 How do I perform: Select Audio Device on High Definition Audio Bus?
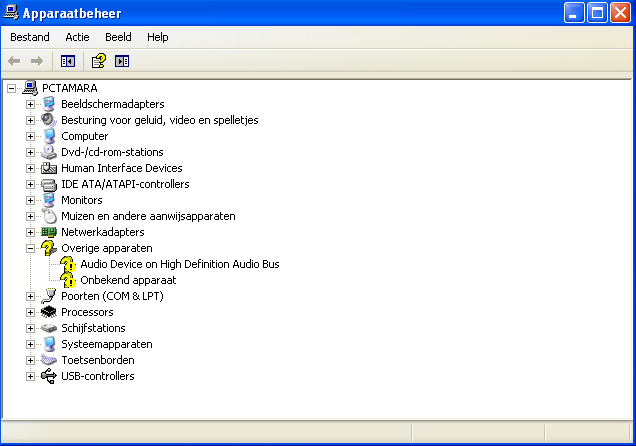180,264
